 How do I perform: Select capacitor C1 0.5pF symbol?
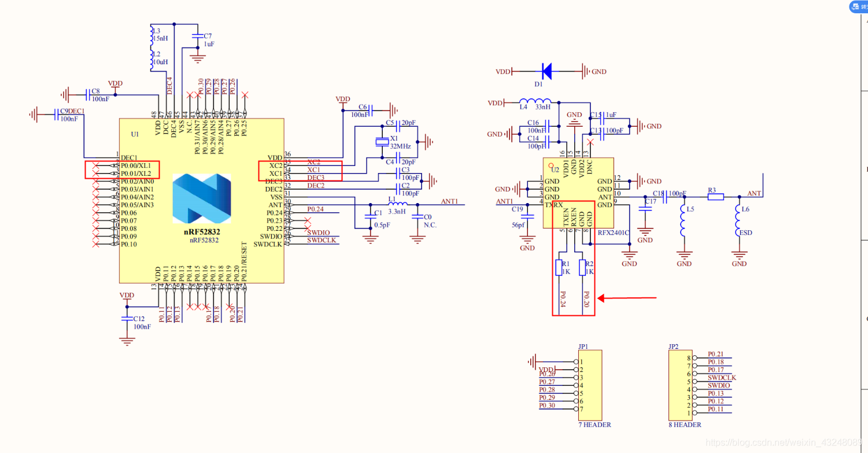point(370,216)
